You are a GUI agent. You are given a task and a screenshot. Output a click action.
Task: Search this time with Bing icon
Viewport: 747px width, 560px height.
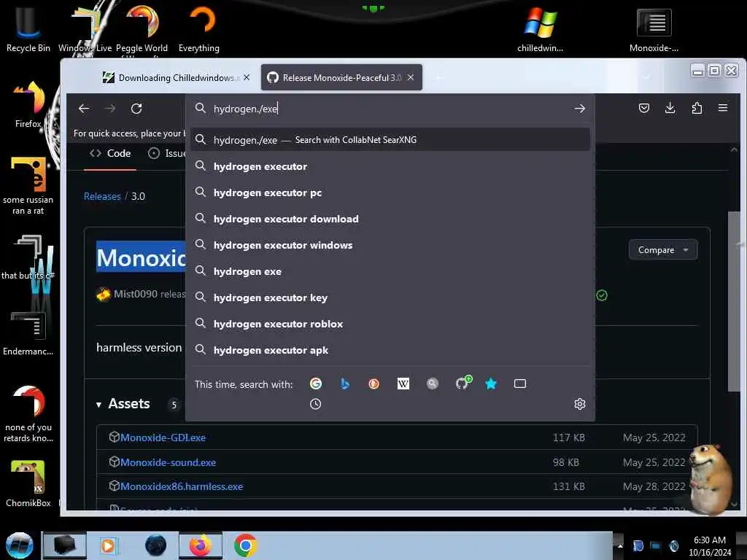pyautogui.click(x=345, y=384)
